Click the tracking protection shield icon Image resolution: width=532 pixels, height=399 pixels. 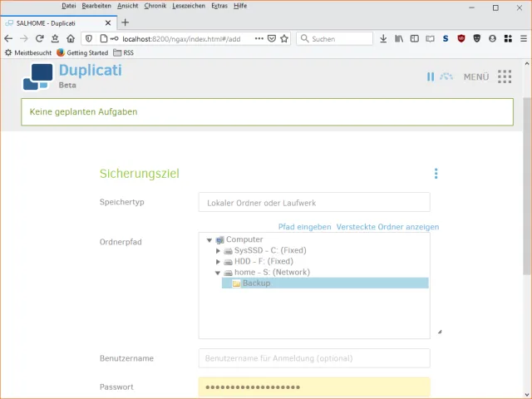point(89,39)
